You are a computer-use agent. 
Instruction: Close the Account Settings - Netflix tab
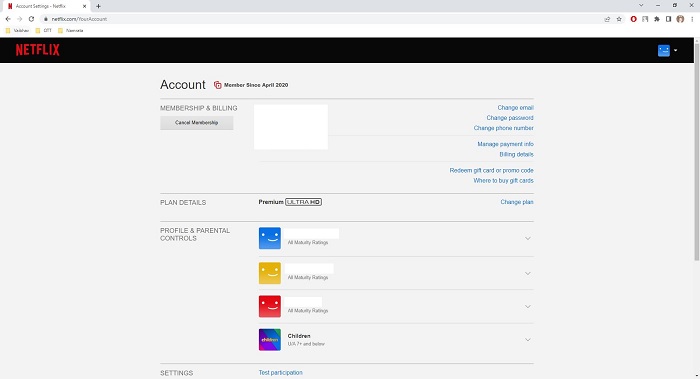click(84, 6)
